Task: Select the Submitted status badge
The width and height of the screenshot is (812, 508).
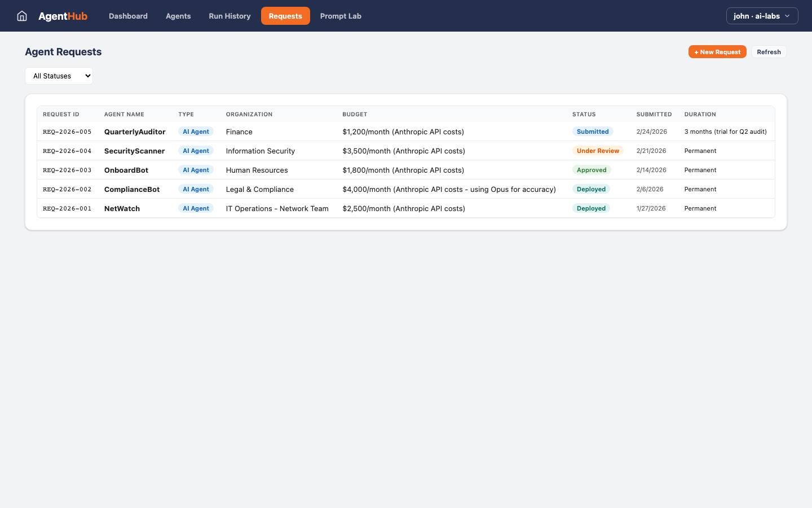Action: tap(593, 131)
